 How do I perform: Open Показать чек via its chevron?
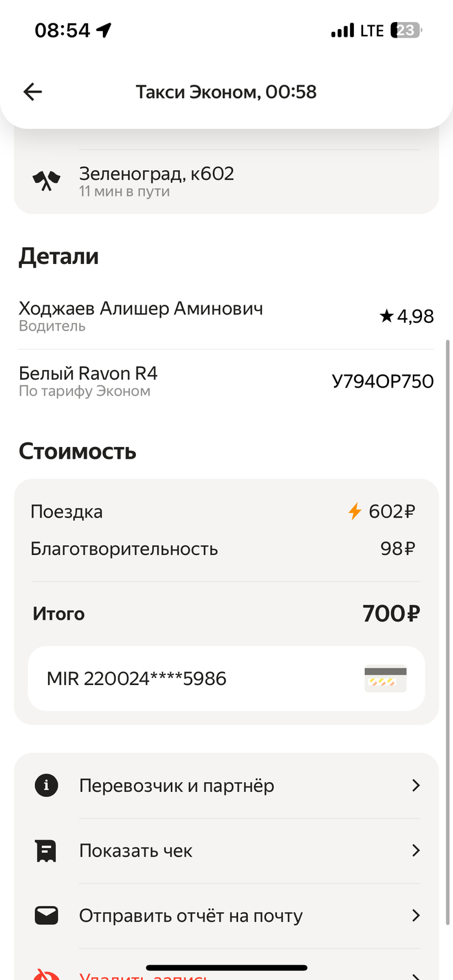click(x=416, y=851)
